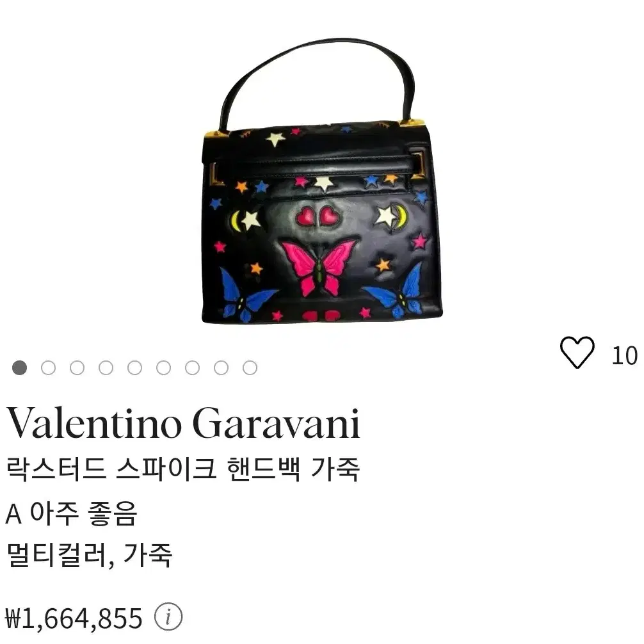Select the A 아주 좋음 condition text
Image resolution: width=644 pixels, height=644 pixels.
[70, 513]
